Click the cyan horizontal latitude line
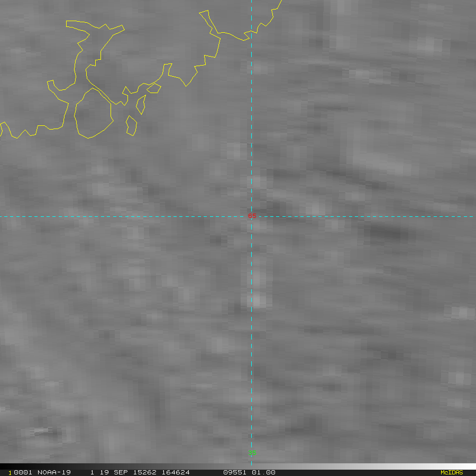This screenshot has height=476, width=476. coord(122,217)
